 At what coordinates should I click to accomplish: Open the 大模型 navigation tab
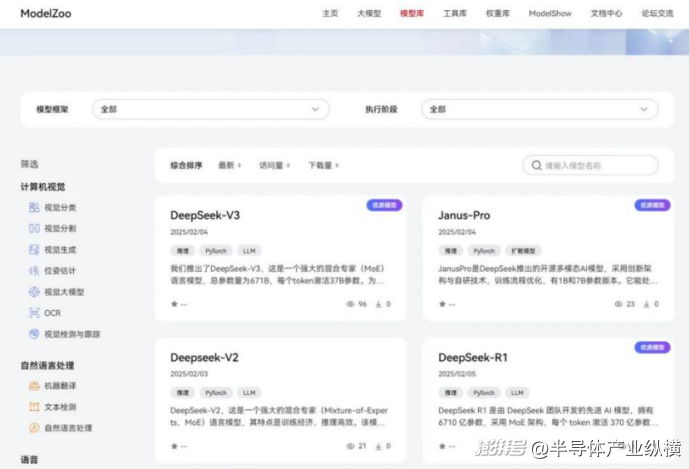pyautogui.click(x=369, y=14)
